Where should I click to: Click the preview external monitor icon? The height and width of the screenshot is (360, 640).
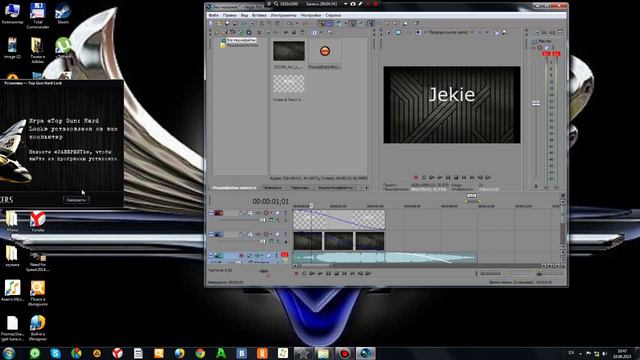click(398, 32)
